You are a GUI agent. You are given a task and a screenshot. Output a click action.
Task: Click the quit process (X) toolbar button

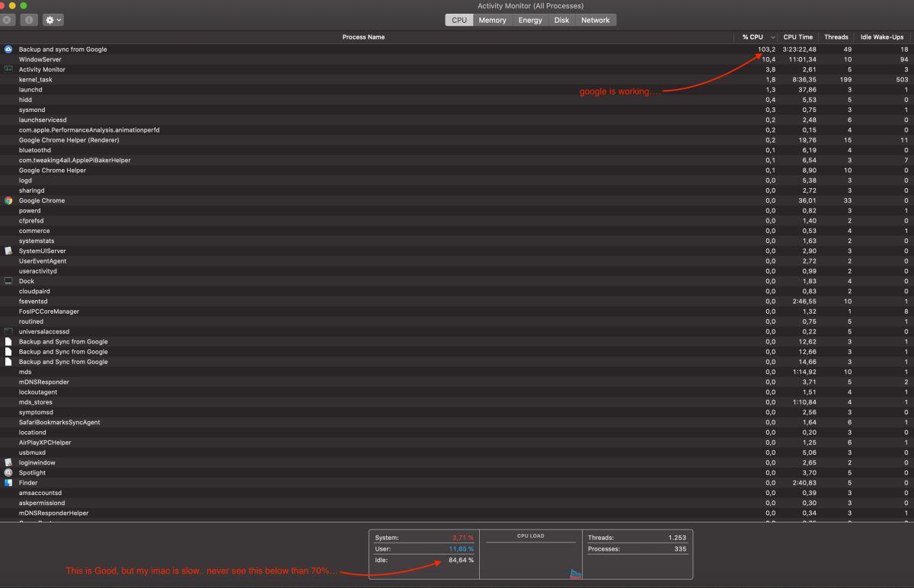[8, 21]
